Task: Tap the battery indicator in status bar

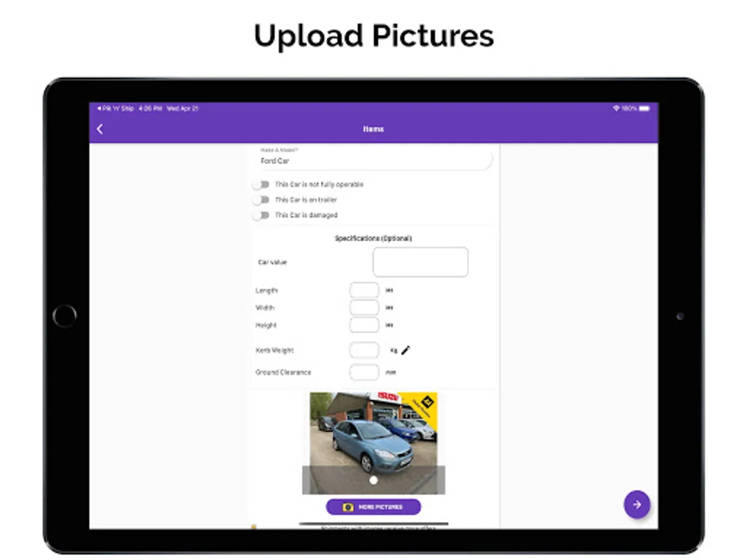Action: (x=644, y=108)
